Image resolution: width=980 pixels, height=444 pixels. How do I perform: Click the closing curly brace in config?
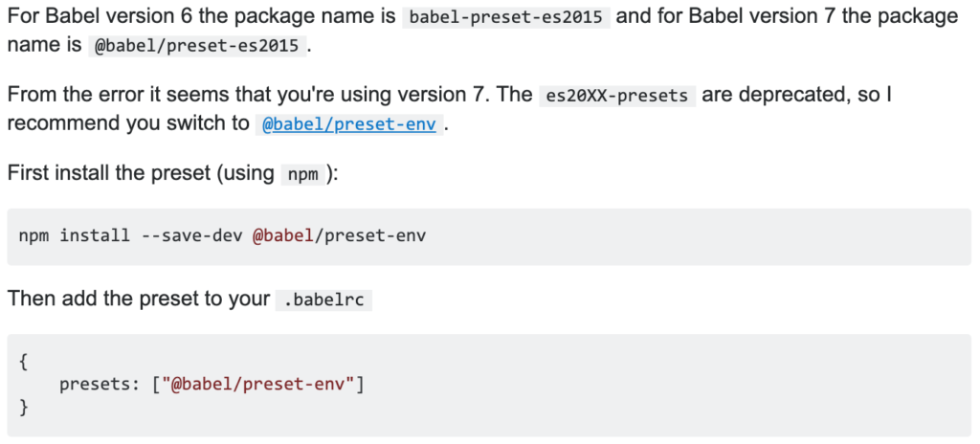pos(24,407)
